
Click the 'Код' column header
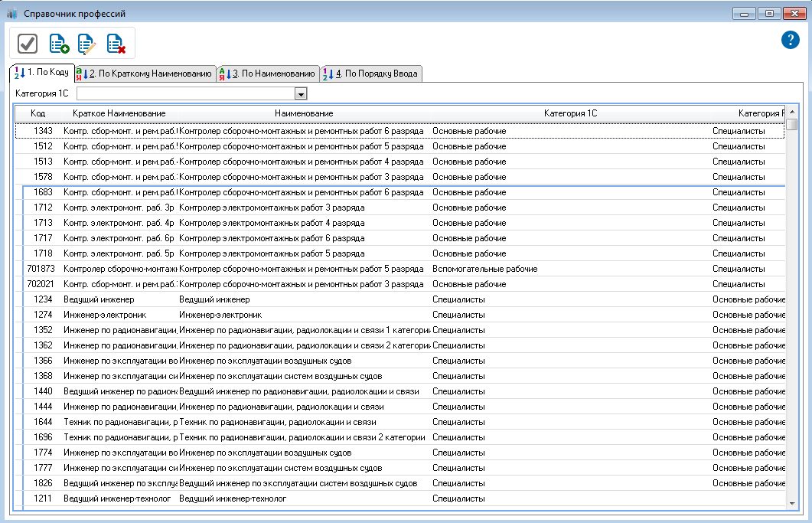[38, 113]
